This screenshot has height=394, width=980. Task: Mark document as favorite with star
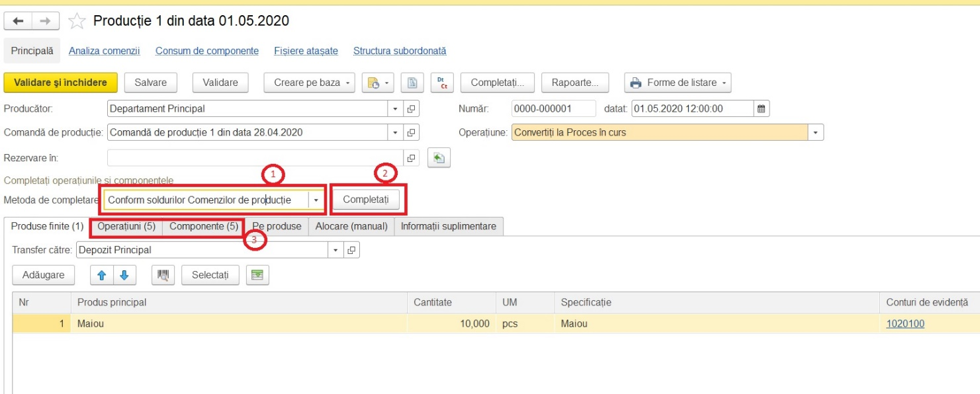click(77, 22)
